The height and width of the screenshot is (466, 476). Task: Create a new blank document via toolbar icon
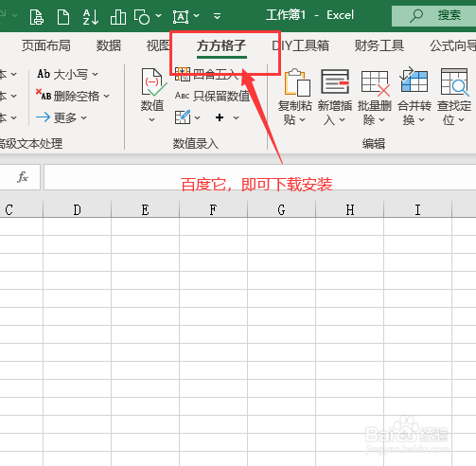[x=63, y=16]
